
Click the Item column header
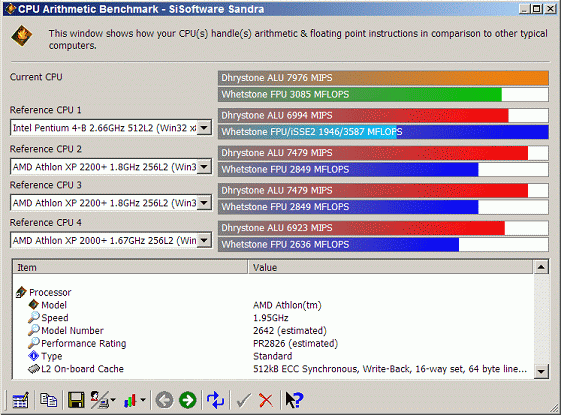(x=130, y=267)
